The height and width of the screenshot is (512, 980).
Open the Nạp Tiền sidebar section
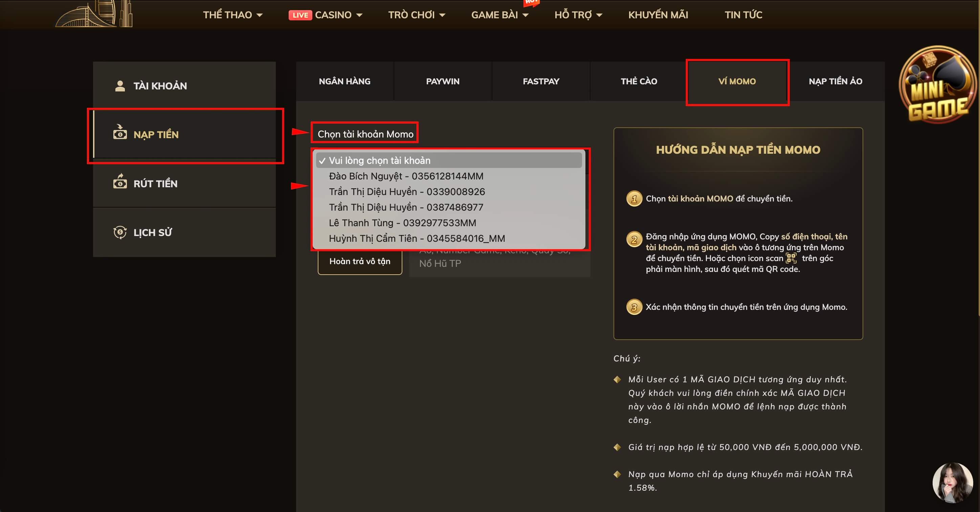184,134
